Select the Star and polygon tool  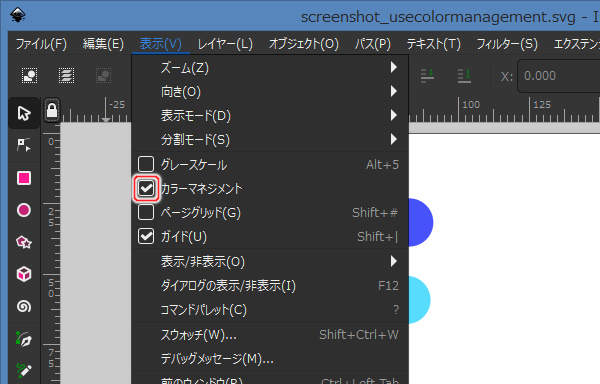point(24,242)
